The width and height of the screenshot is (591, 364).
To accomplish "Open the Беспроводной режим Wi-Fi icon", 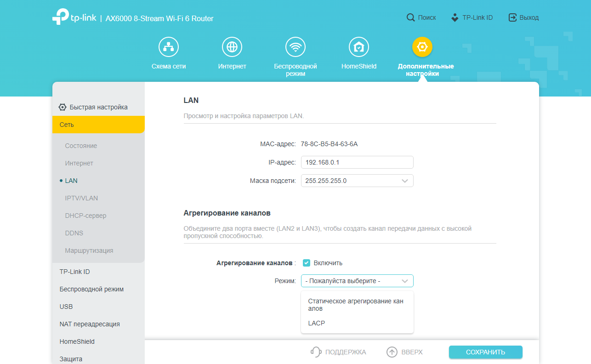I will pos(295,47).
